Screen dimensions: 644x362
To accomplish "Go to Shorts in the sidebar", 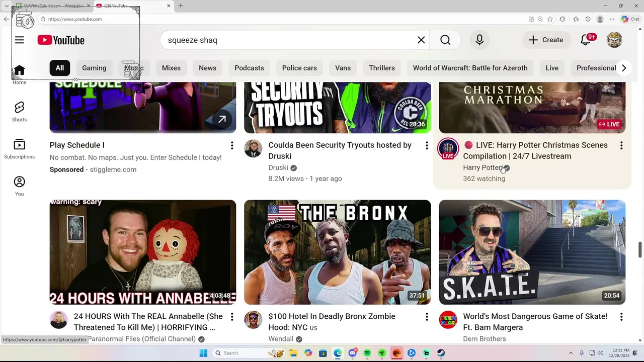I will pyautogui.click(x=19, y=112).
